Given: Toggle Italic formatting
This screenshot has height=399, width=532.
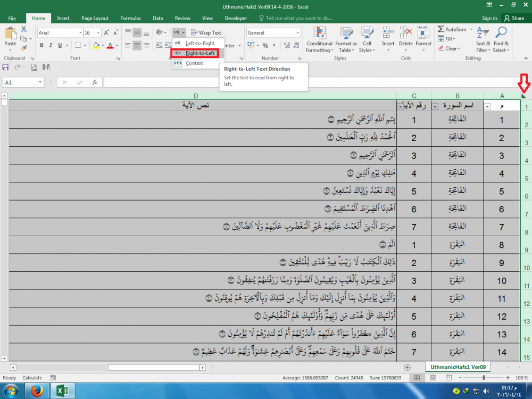Looking at the screenshot, I should 51,45.
